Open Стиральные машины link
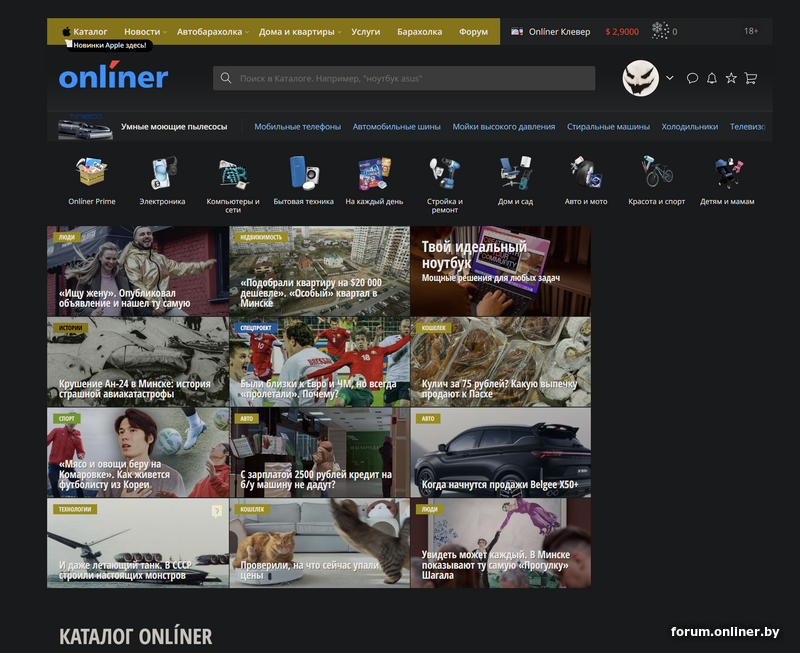This screenshot has width=800, height=653. tap(608, 127)
